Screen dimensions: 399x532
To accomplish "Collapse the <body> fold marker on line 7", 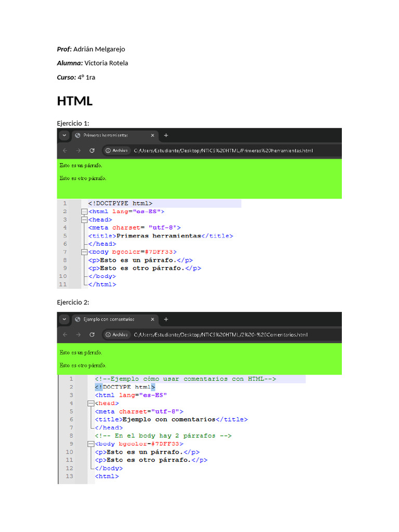I will pos(85,252).
